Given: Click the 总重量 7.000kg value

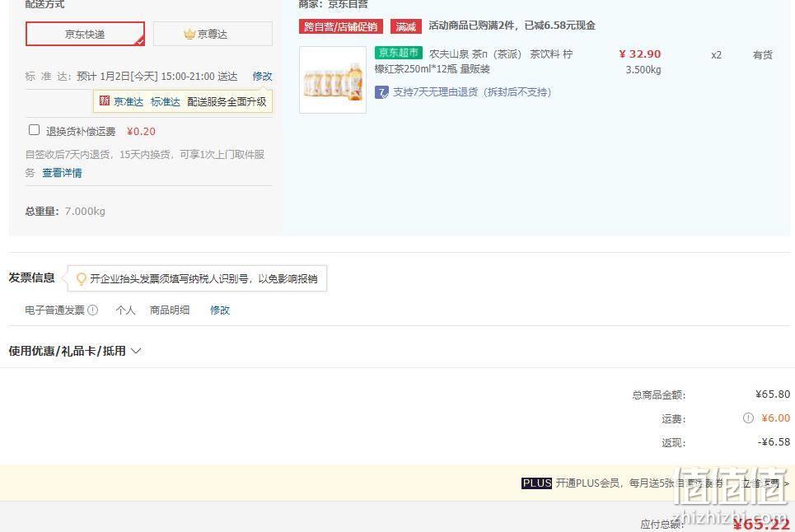Looking at the screenshot, I should tap(85, 212).
